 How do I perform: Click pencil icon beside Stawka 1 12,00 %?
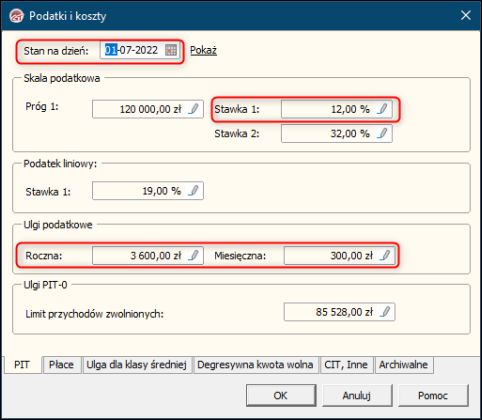click(x=382, y=109)
